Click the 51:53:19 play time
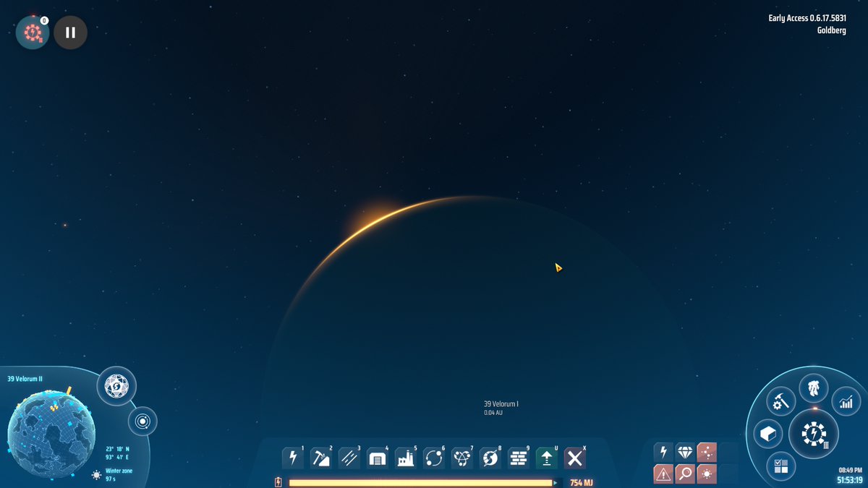 [x=849, y=480]
